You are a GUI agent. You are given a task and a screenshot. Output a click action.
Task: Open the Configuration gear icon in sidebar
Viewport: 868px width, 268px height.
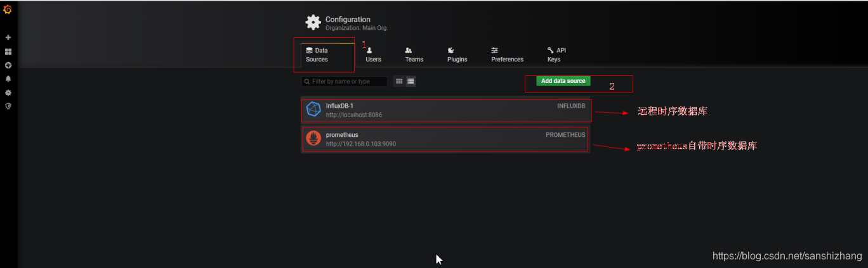pyautogui.click(x=8, y=93)
